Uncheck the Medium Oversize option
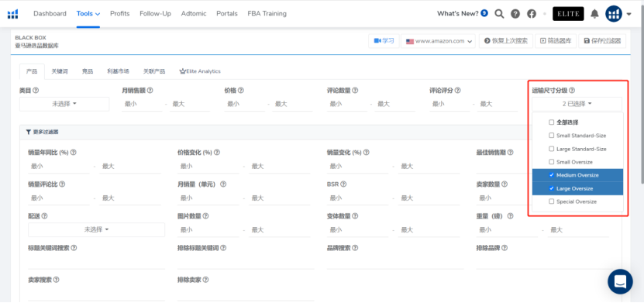644x303 pixels. (551, 175)
